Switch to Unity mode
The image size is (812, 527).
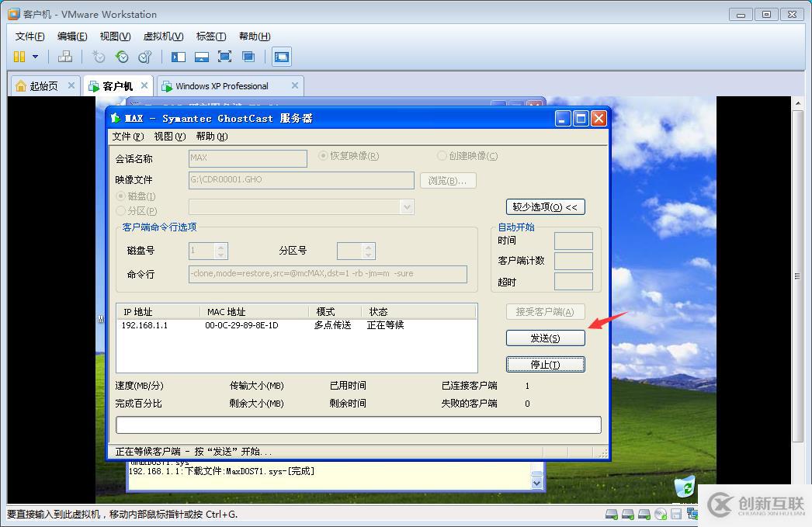(x=249, y=56)
